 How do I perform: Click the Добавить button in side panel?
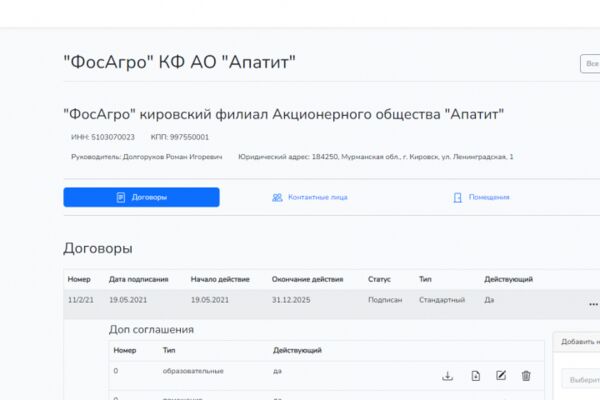coord(580,341)
